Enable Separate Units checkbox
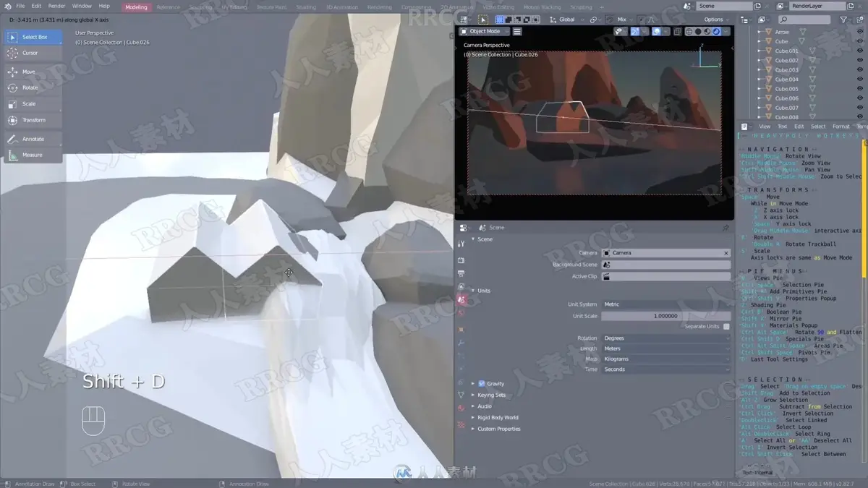The width and height of the screenshot is (868, 488). (726, 326)
